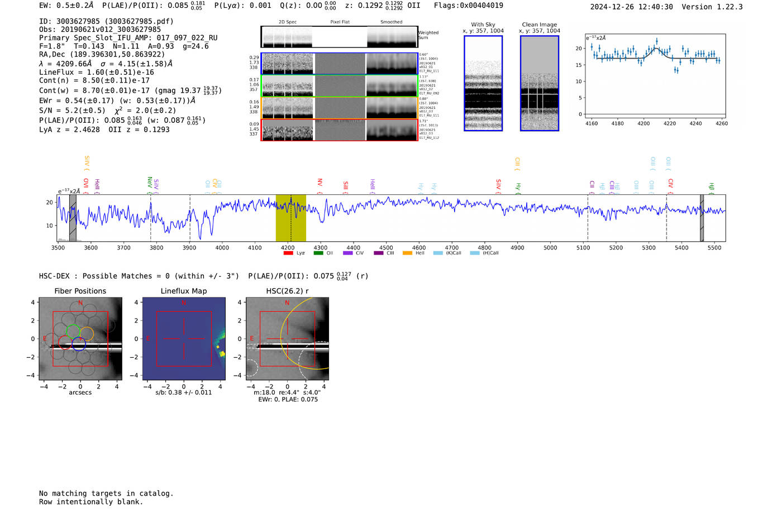Click the Fiber Positions panel title
The width and height of the screenshot is (782, 532).
tap(80, 291)
